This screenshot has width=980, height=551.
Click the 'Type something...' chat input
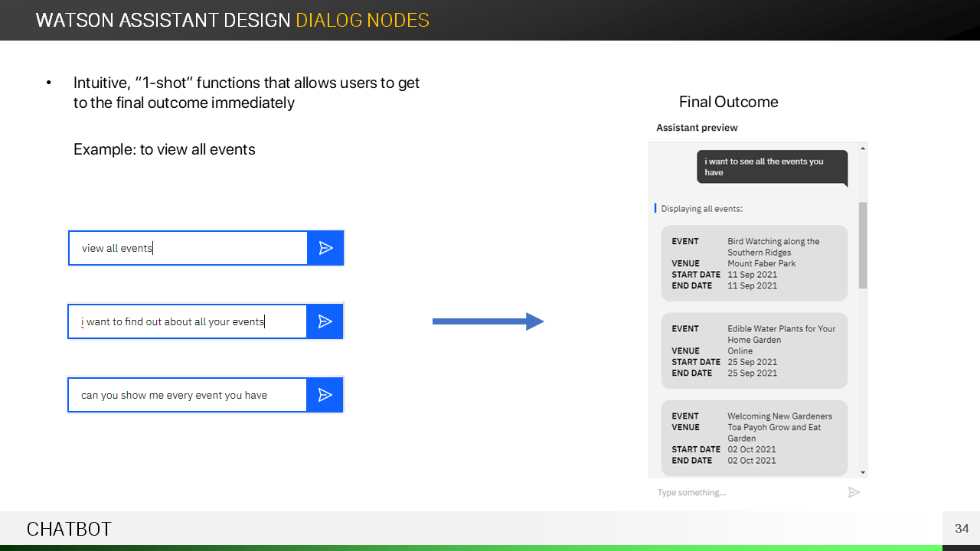(746, 492)
